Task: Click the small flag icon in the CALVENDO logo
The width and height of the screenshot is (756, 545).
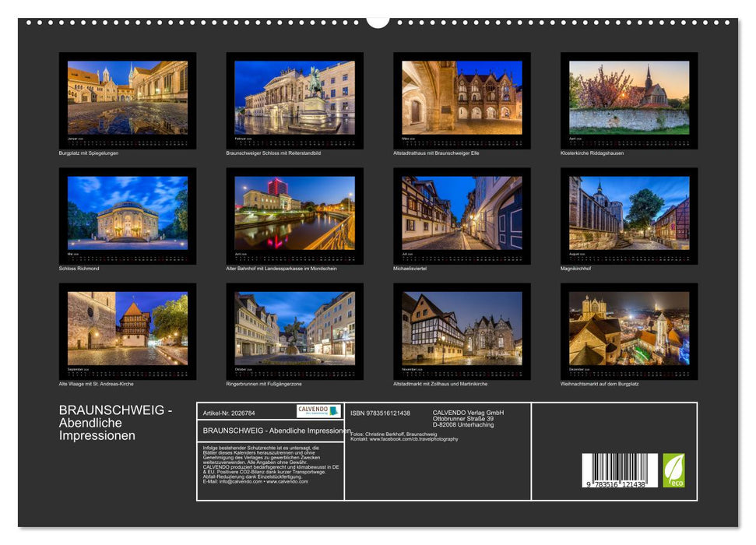Action: 335,411
